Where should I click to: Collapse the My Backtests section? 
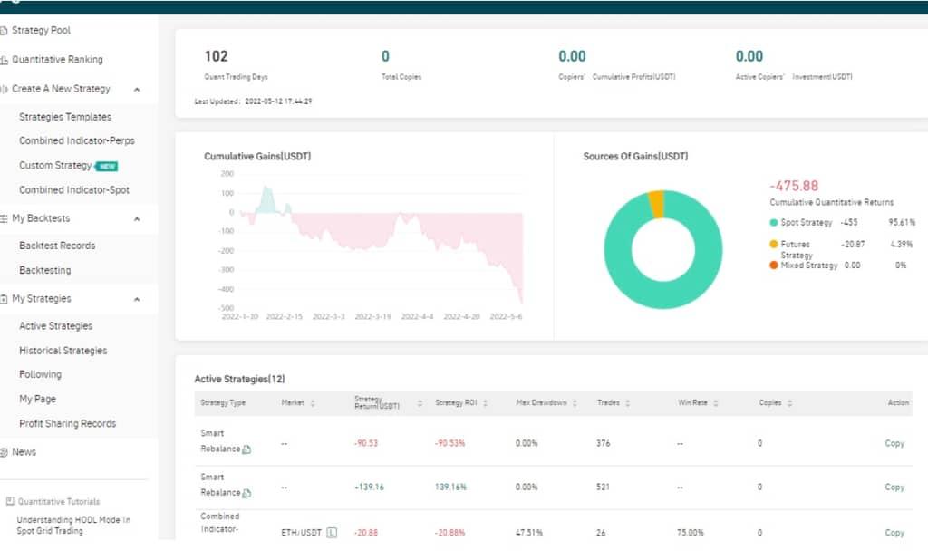pos(137,219)
